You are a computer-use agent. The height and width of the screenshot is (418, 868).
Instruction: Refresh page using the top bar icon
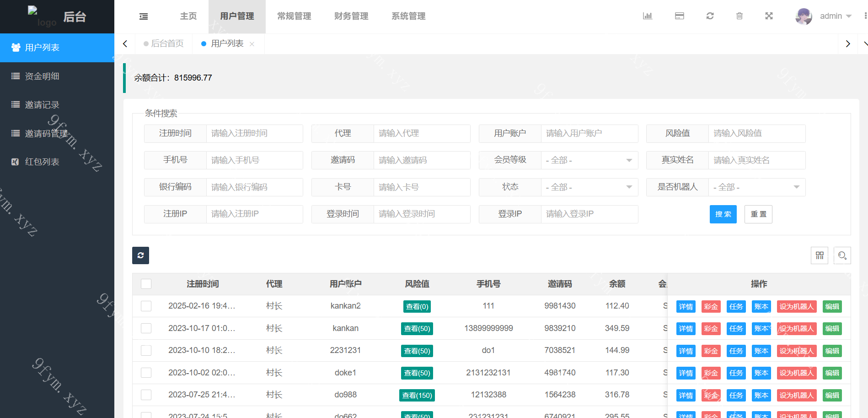(x=710, y=16)
